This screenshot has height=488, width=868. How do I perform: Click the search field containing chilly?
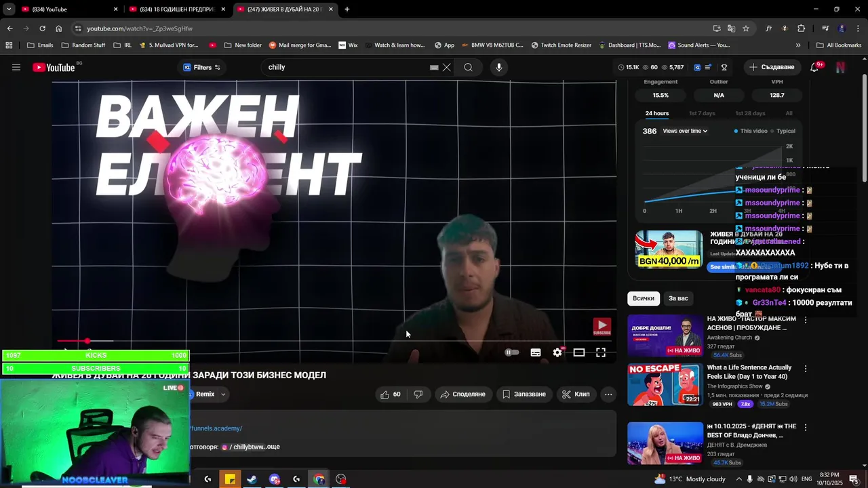click(x=347, y=67)
